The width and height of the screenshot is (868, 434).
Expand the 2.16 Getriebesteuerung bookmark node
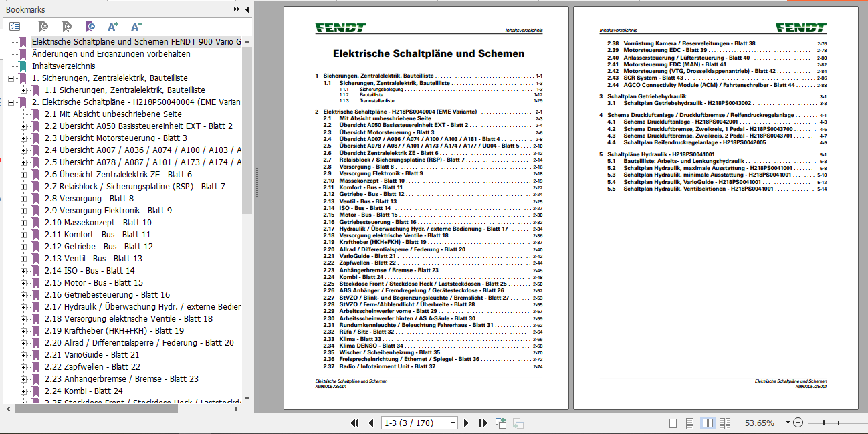click(24, 295)
